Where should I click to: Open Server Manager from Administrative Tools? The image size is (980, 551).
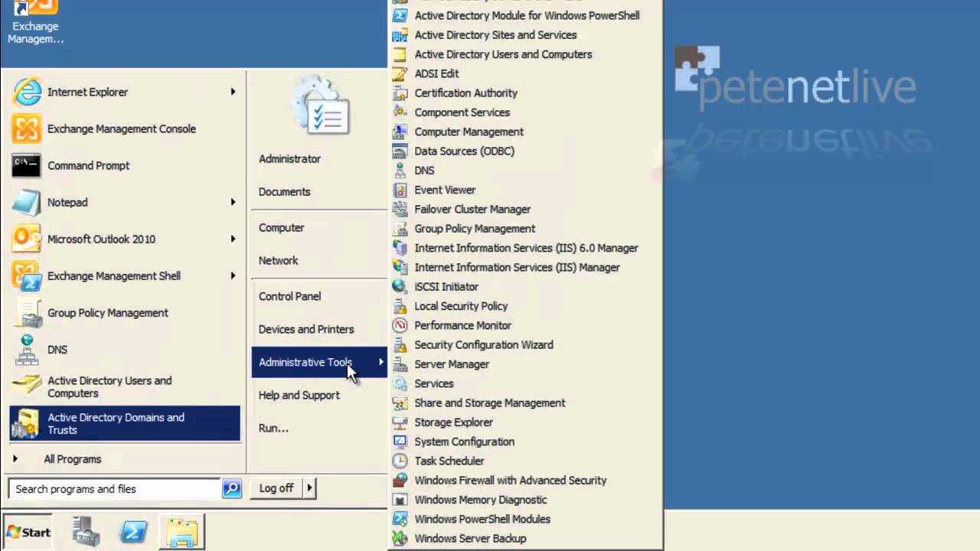point(452,364)
